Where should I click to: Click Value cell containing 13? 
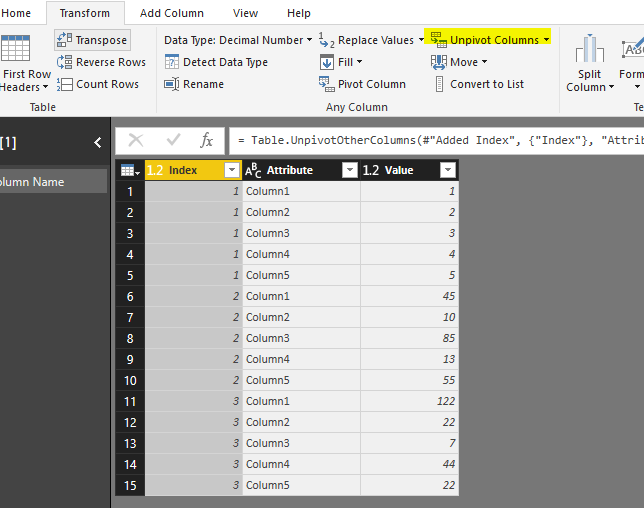click(409, 359)
